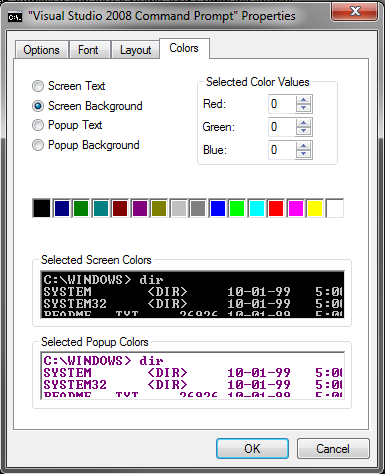
Task: Click the Red: label
Action: [214, 104]
